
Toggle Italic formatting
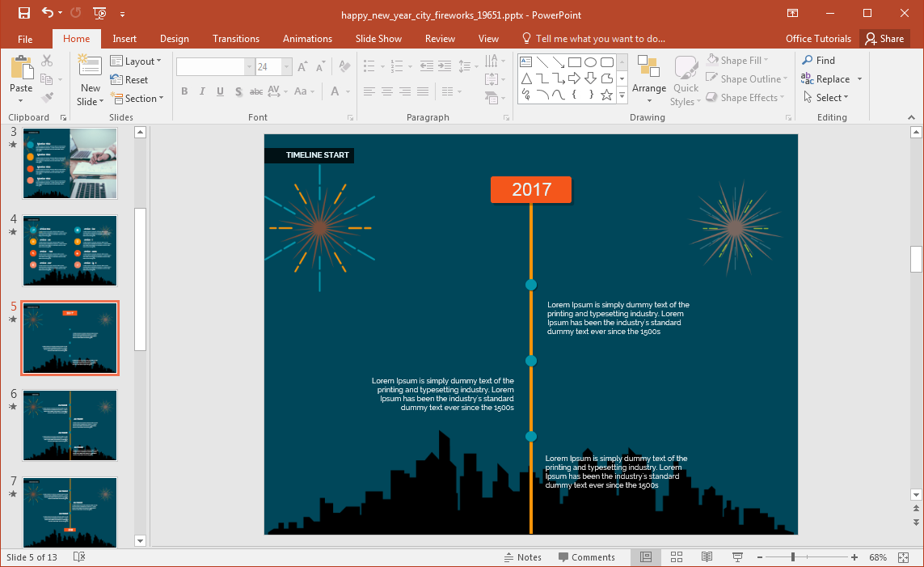202,91
